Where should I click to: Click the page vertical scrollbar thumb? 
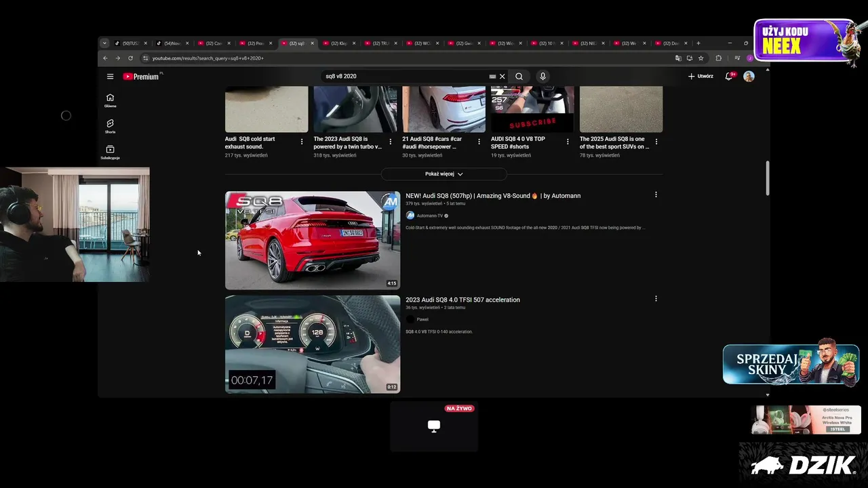[768, 178]
